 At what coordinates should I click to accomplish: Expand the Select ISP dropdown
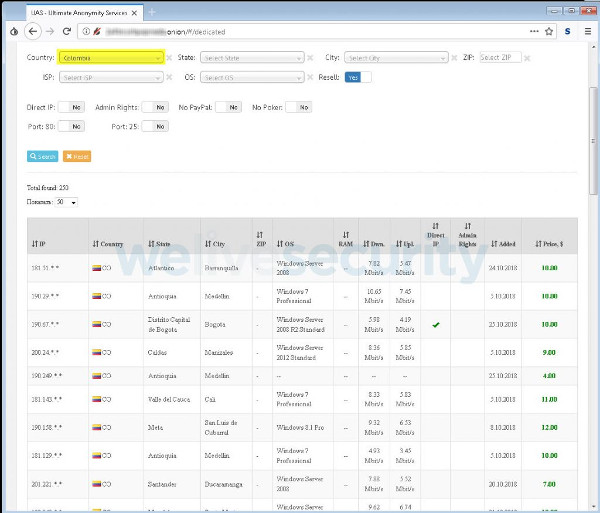(x=110, y=77)
